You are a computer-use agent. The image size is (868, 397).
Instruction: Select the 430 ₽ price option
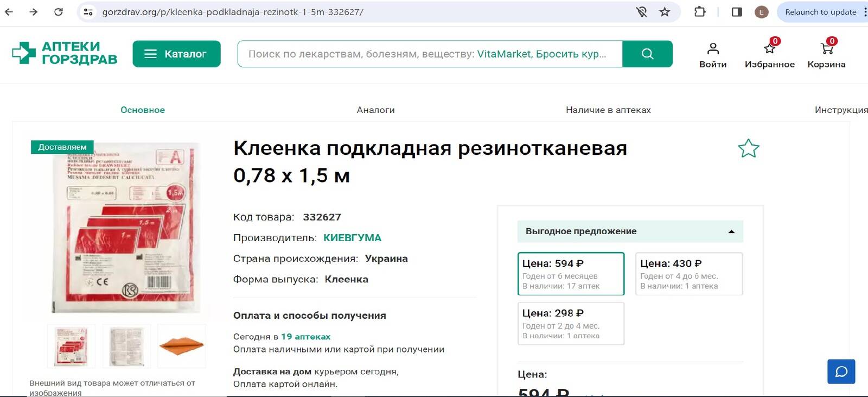coord(688,274)
